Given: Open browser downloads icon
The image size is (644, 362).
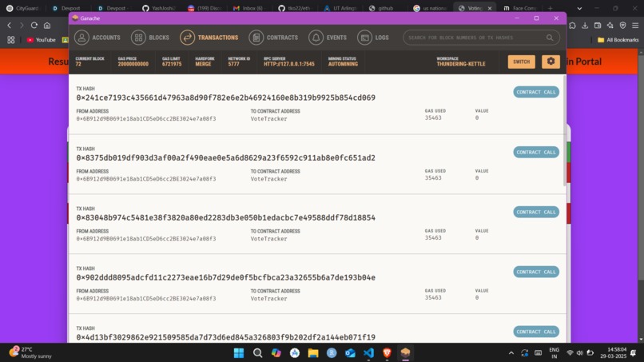Looking at the screenshot, I should click(x=585, y=26).
